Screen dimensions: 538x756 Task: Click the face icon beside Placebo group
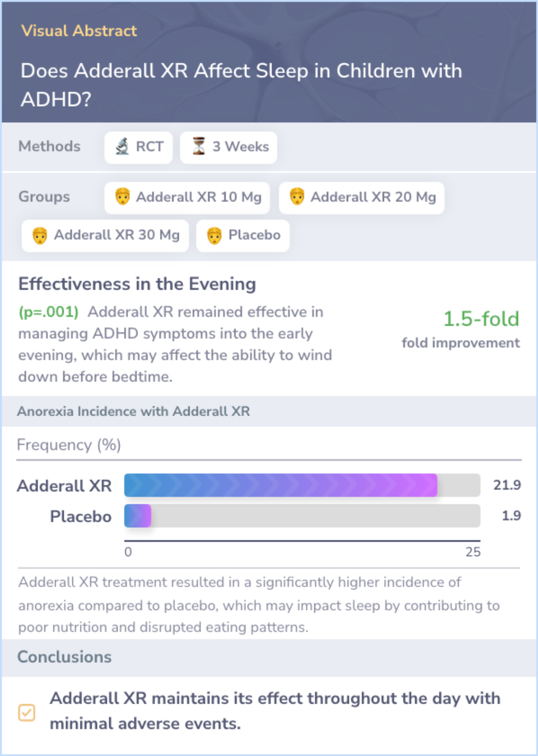pyautogui.click(x=214, y=235)
